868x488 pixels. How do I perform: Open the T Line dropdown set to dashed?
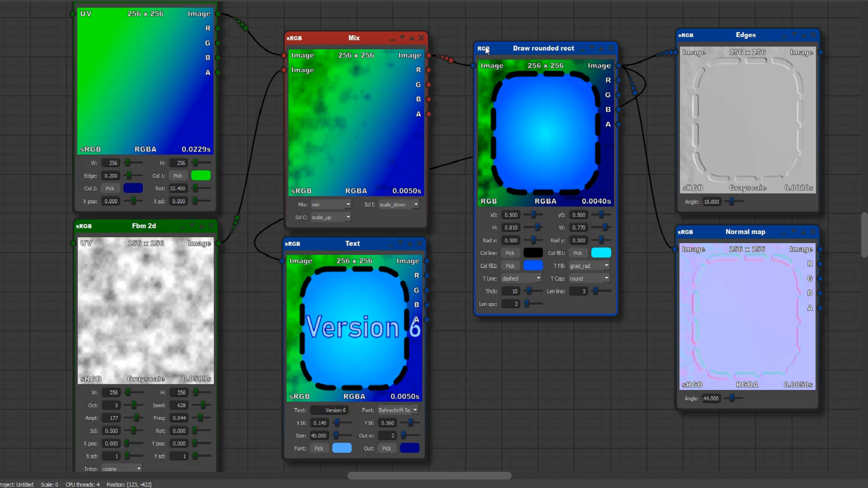click(x=521, y=278)
